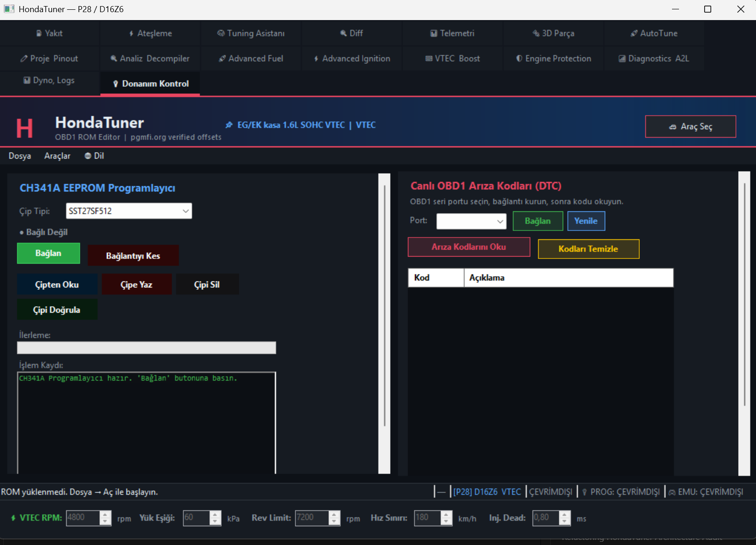This screenshot has height=545, width=756.
Task: Click the Çipi Sil button
Action: (207, 285)
